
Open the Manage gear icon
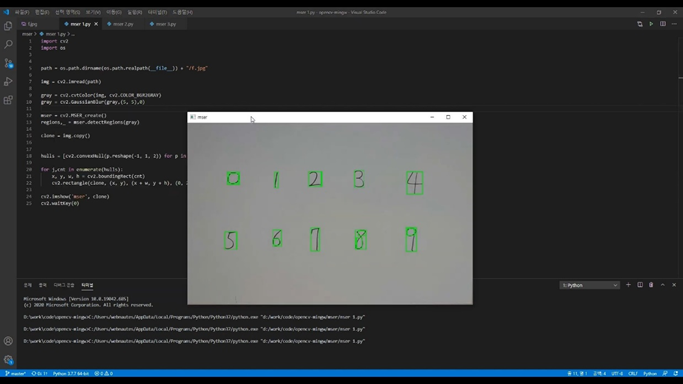[8, 360]
